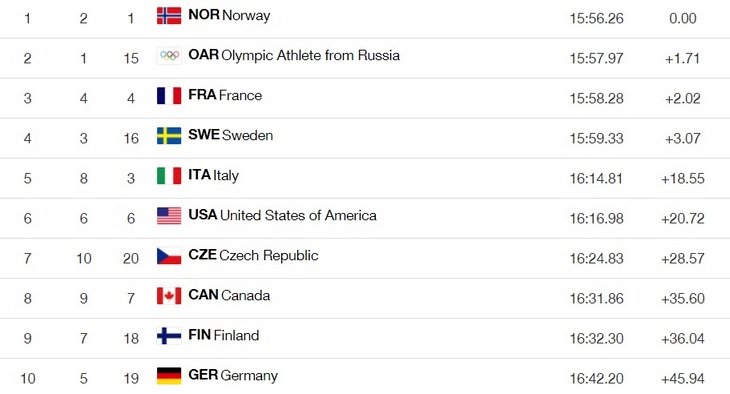The image size is (730, 394).
Task: Click the Germany flag icon
Action: click(x=169, y=376)
